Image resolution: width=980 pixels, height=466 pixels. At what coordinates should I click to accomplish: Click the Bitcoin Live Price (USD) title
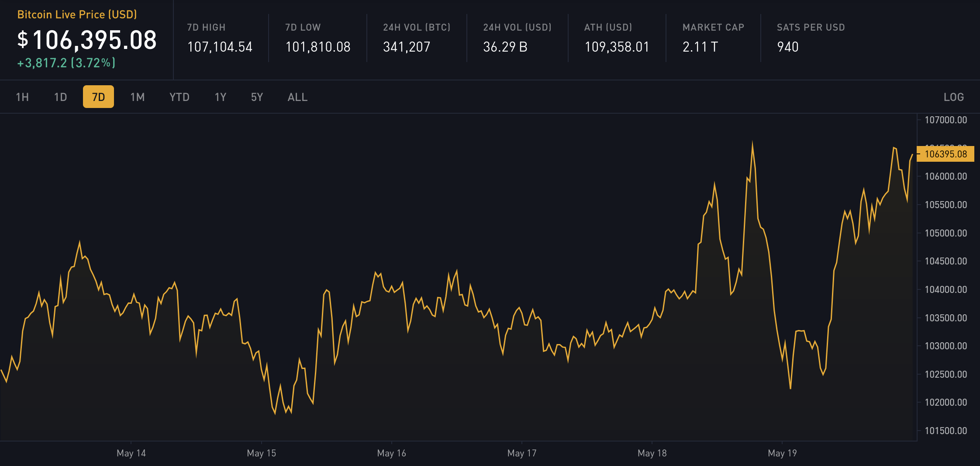point(77,14)
